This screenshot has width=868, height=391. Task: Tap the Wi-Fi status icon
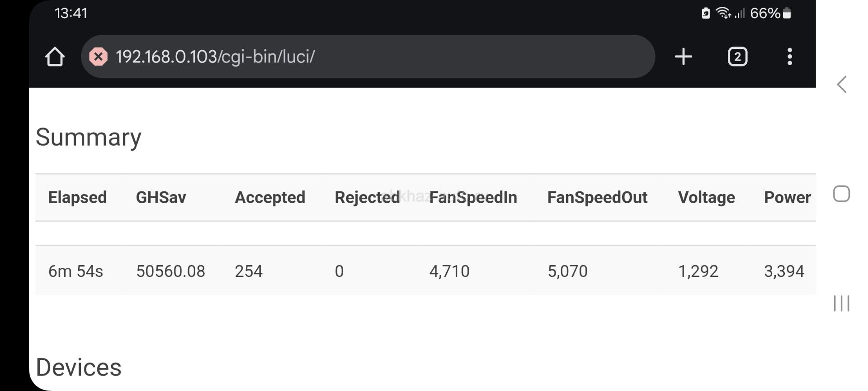(723, 13)
